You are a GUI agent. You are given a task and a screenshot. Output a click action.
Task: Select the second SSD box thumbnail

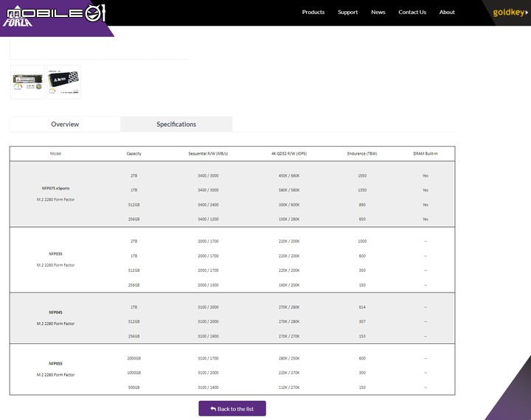tap(63, 82)
